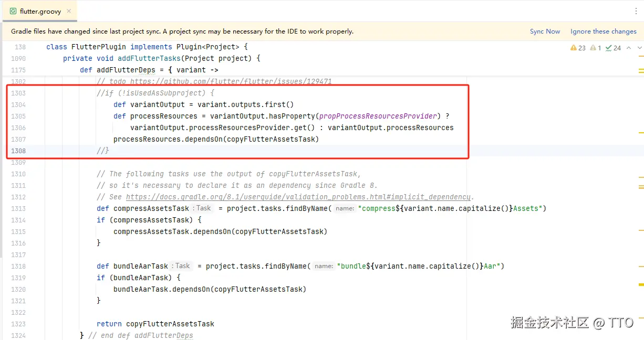The height and width of the screenshot is (340, 644).
Task: Jump to next highlighted error arrow
Action: 639,48
